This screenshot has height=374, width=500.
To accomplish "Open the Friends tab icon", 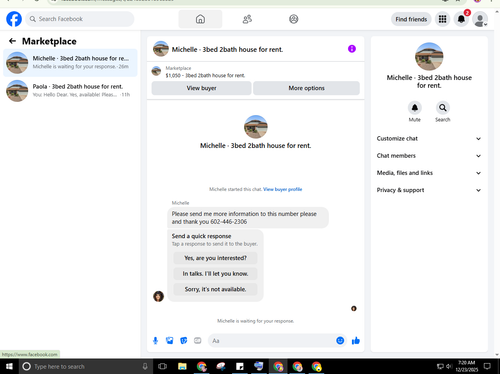I will pyautogui.click(x=247, y=19).
